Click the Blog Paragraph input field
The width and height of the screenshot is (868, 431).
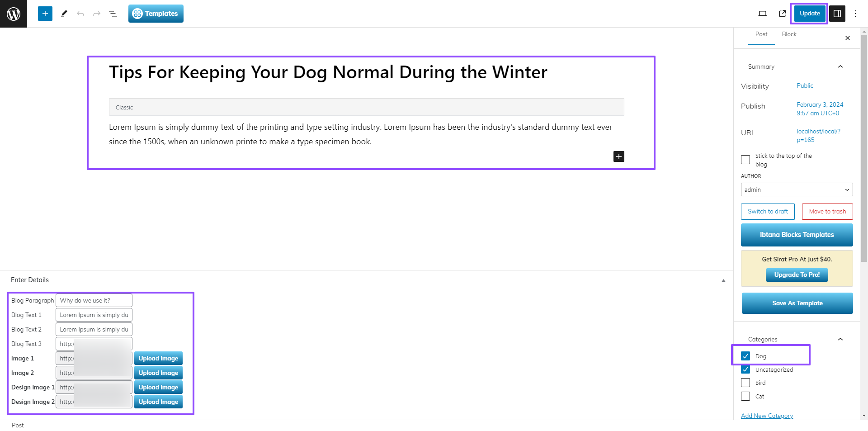(x=94, y=300)
